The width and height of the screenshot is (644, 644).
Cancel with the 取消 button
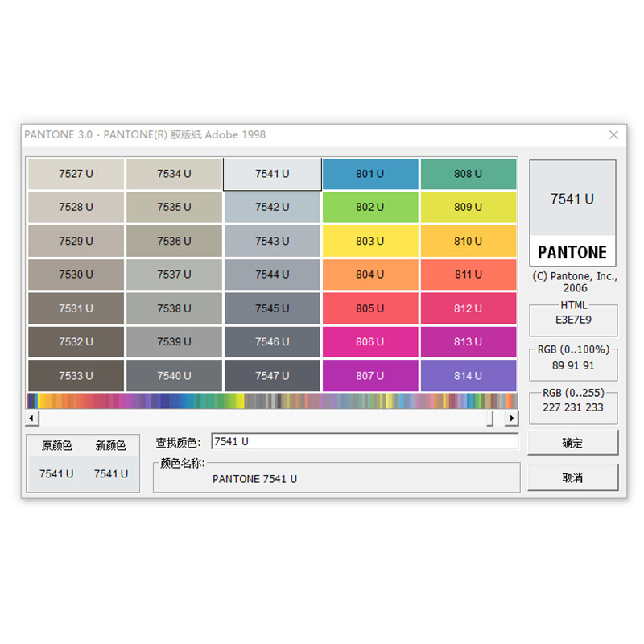572,477
